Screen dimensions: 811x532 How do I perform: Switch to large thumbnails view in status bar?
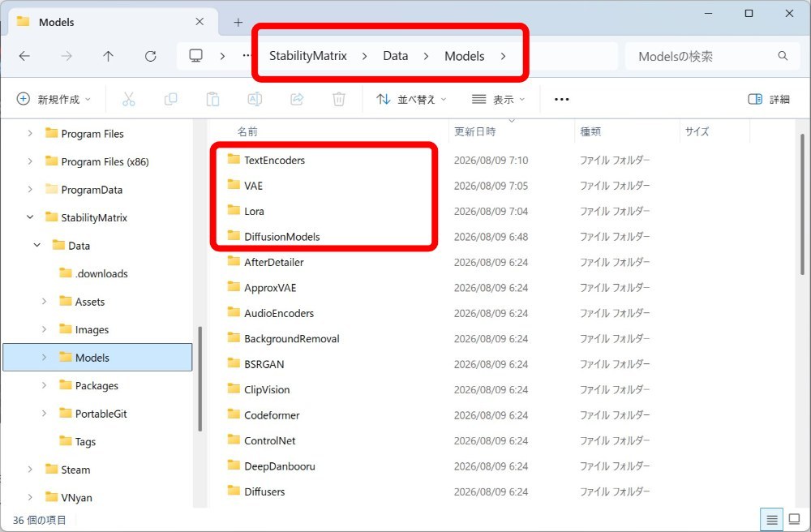point(794,519)
